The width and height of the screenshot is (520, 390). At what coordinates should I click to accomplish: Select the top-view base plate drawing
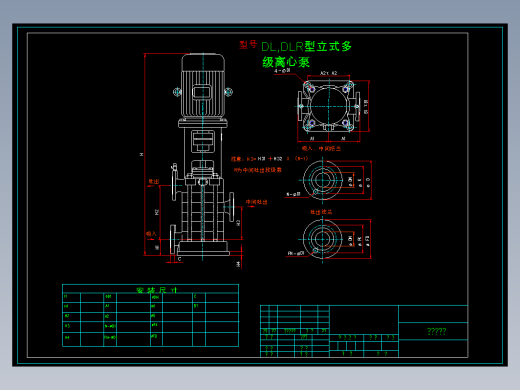[329, 106]
